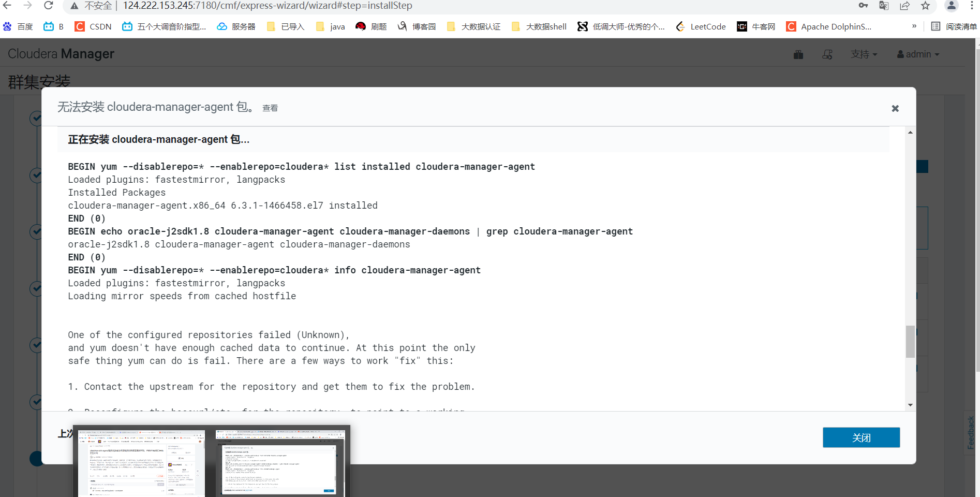
Task: Open the 刷题 bookmark
Action: tap(372, 26)
